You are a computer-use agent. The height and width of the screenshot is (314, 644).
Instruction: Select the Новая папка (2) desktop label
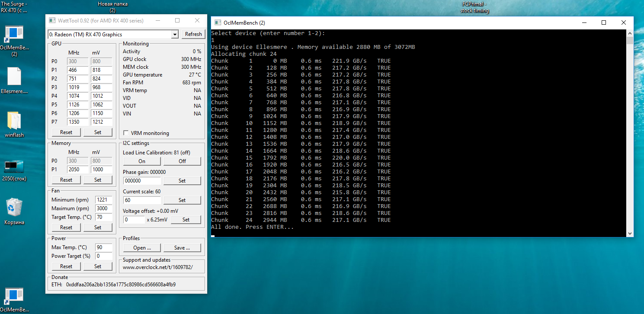pos(112,7)
